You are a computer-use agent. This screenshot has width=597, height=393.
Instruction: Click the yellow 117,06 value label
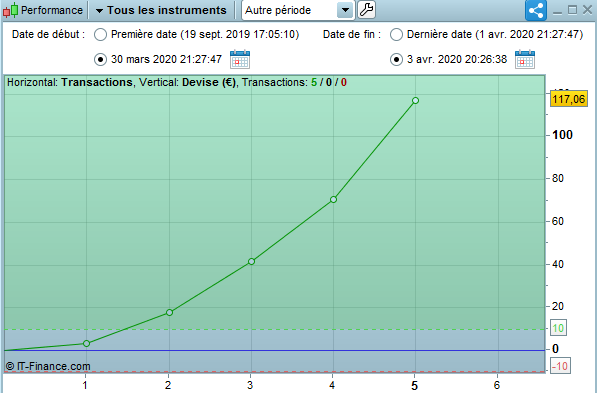(568, 99)
